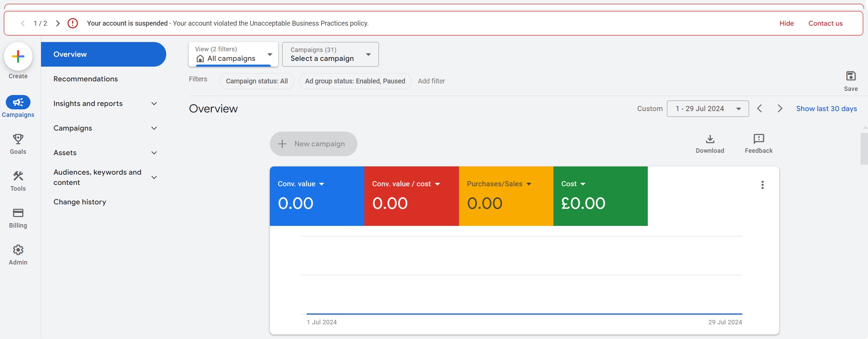Click the Feedback icon
868x339 pixels.
759,139
